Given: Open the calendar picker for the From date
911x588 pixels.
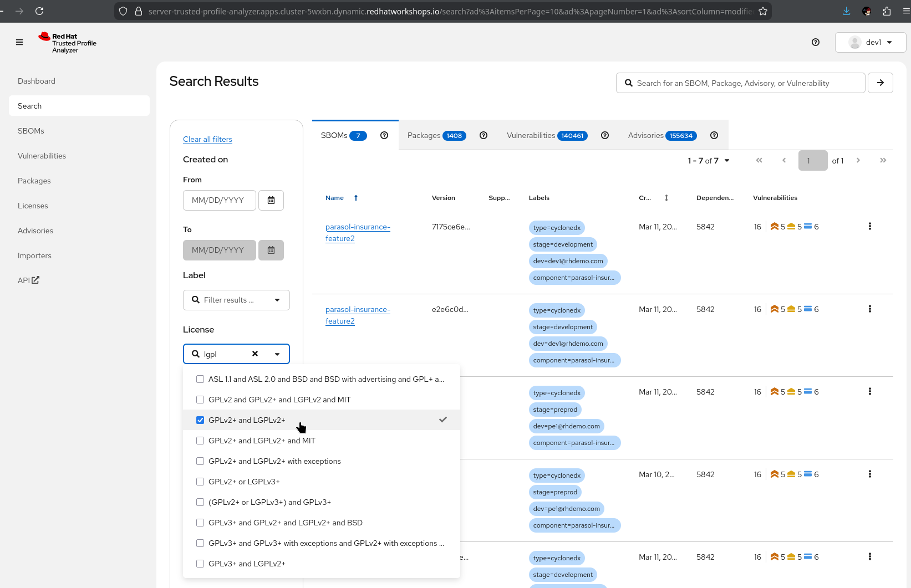Looking at the screenshot, I should pyautogui.click(x=271, y=200).
